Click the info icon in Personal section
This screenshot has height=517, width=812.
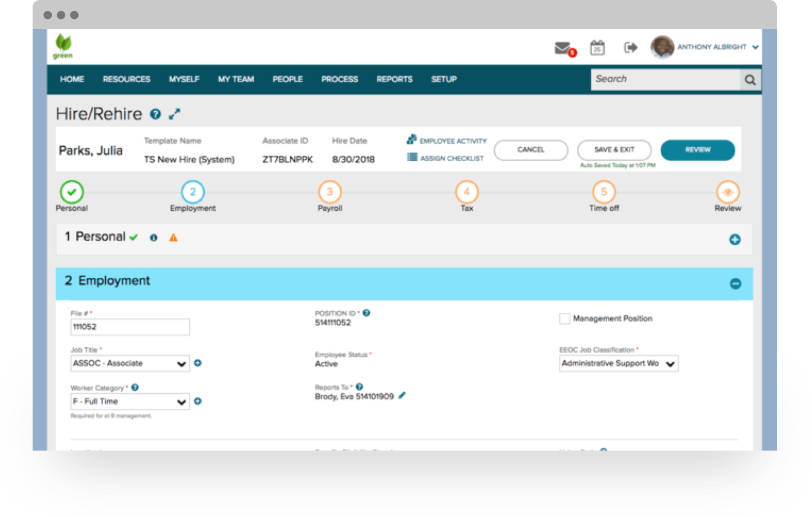154,237
